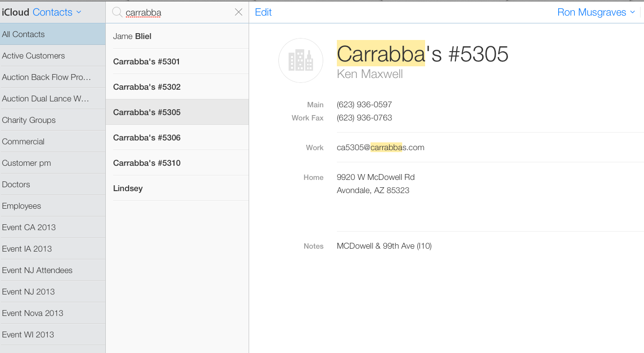Click the name Ken Maxwell
The width and height of the screenshot is (644, 353).
[x=370, y=74]
